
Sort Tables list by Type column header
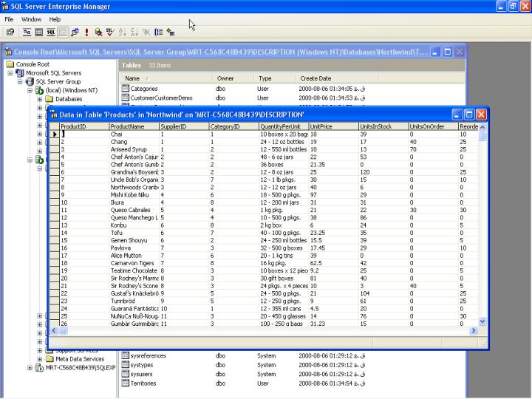tap(274, 78)
